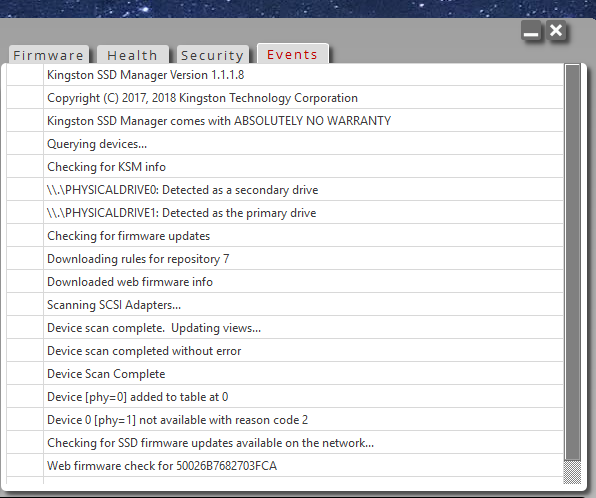Image resolution: width=596 pixels, height=498 pixels.
Task: Click 'not available with reason code 2' row
Action: pyautogui.click(x=285, y=420)
